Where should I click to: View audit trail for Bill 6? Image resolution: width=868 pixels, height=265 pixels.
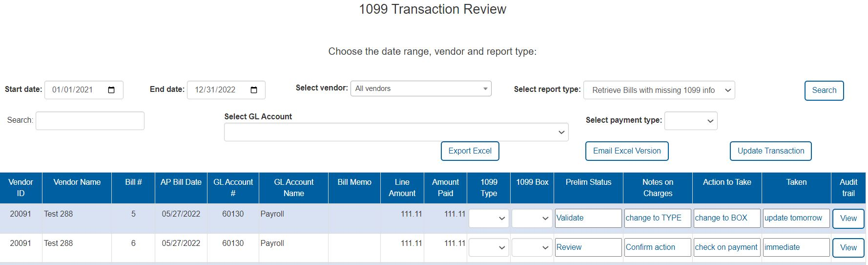tap(848, 248)
